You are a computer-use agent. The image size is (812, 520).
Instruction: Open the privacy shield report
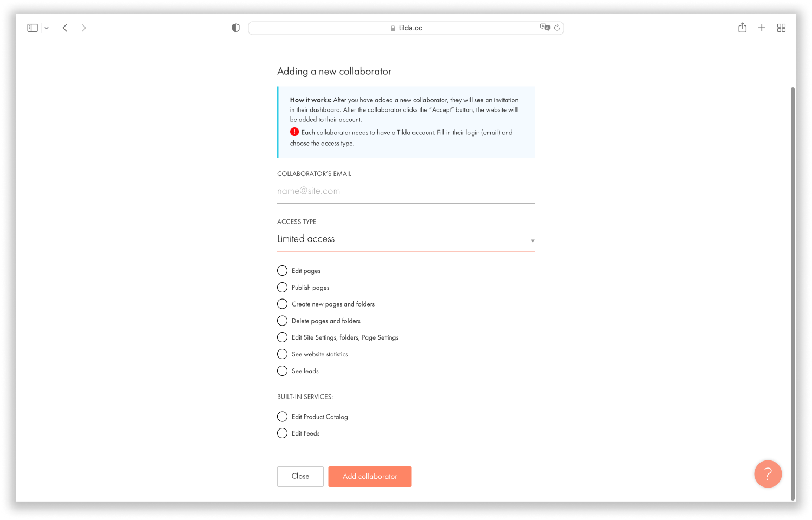[235, 28]
